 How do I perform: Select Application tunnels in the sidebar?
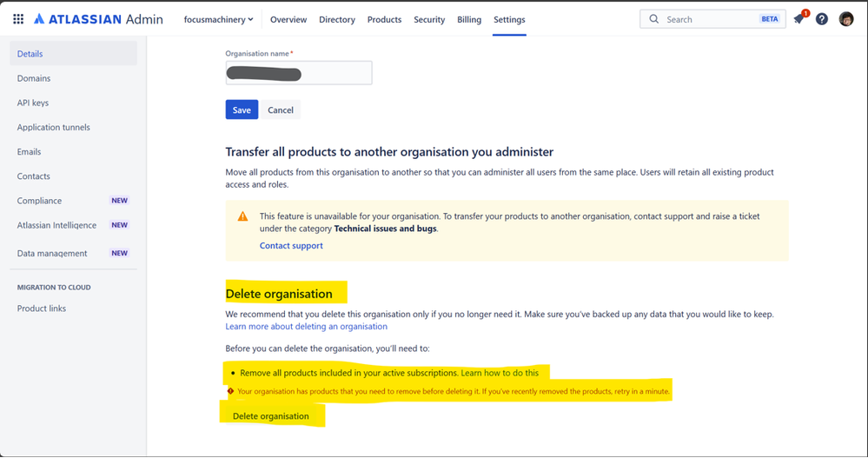pyautogui.click(x=74, y=127)
